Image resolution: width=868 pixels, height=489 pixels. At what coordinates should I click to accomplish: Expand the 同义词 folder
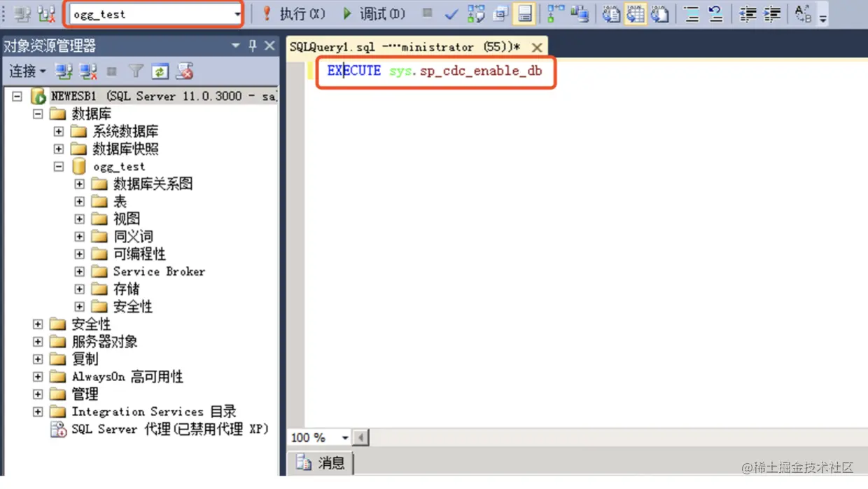click(x=80, y=237)
